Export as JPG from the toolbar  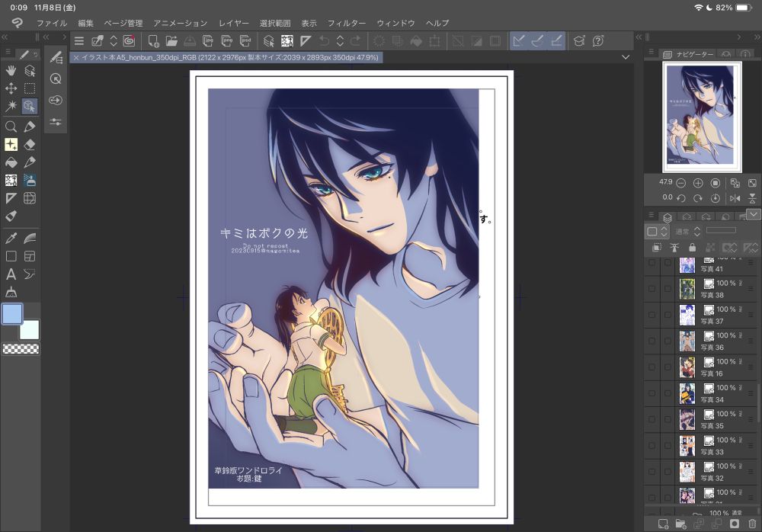click(208, 41)
